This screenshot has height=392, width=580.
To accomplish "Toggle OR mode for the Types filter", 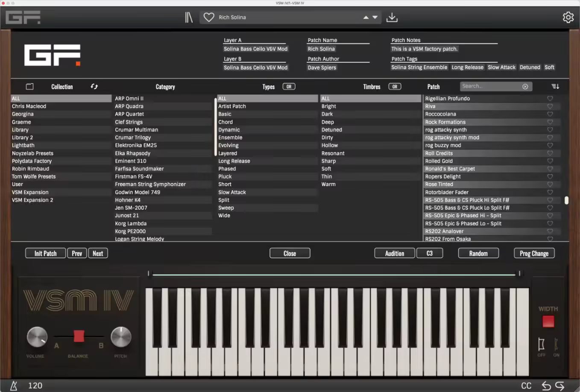I will coord(289,86).
